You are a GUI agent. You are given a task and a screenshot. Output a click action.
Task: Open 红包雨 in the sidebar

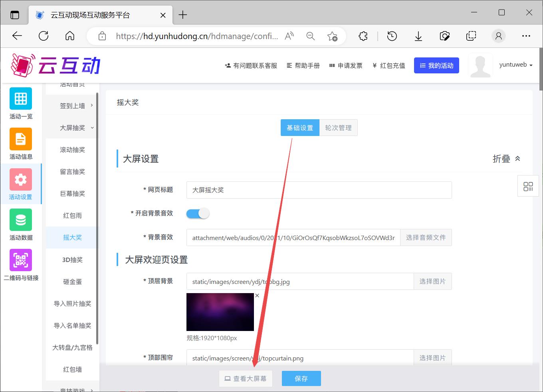[72, 215]
